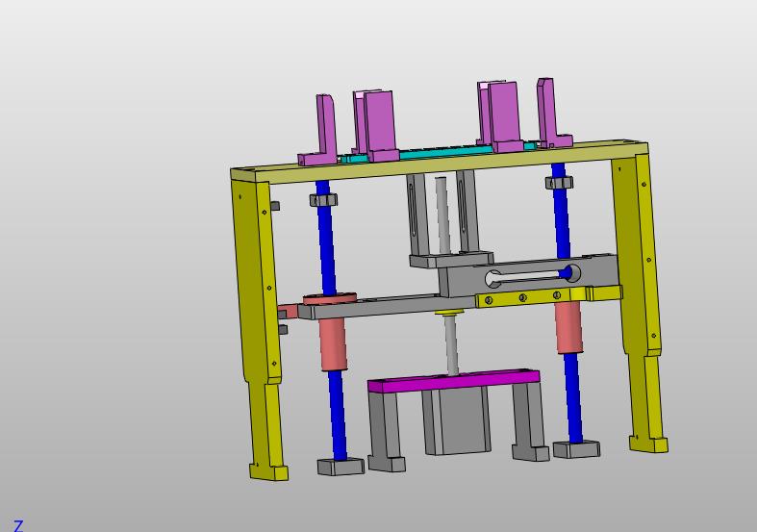Viewport: 757px width, 532px height.
Task: Select the foot of left yellow leg
Action: (269, 471)
